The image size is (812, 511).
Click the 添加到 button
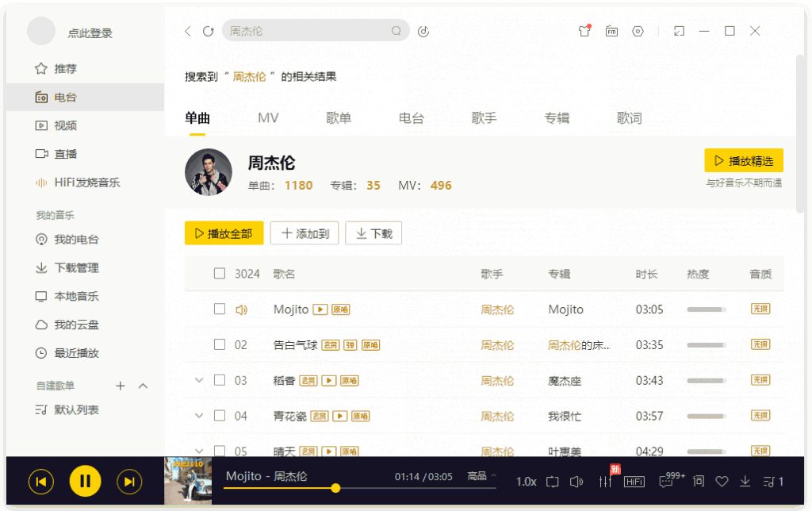(x=304, y=233)
